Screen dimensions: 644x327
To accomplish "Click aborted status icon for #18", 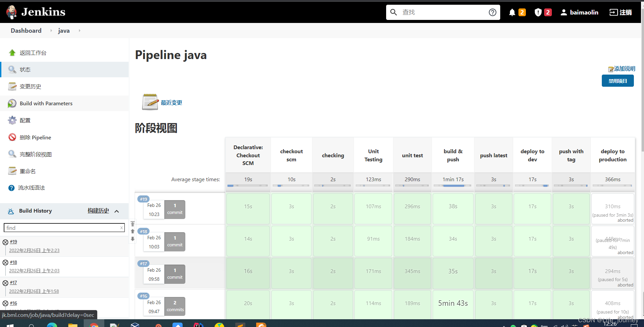I will pos(5,263).
